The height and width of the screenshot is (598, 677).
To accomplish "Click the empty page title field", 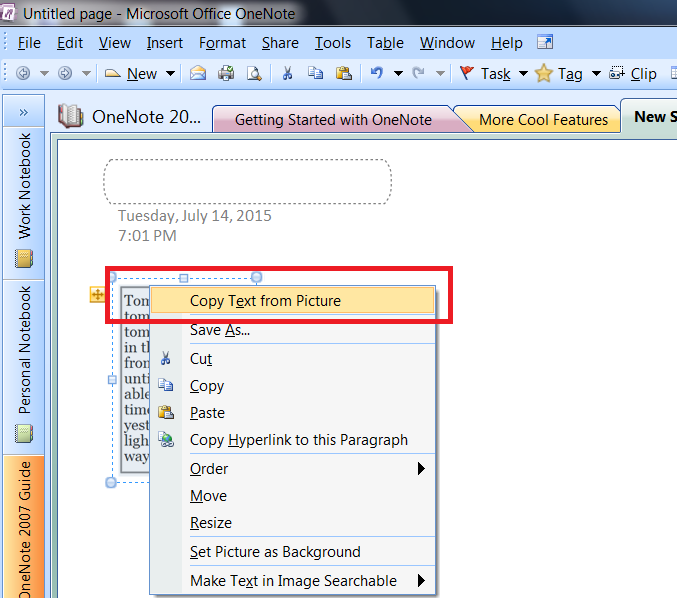I will [247, 181].
